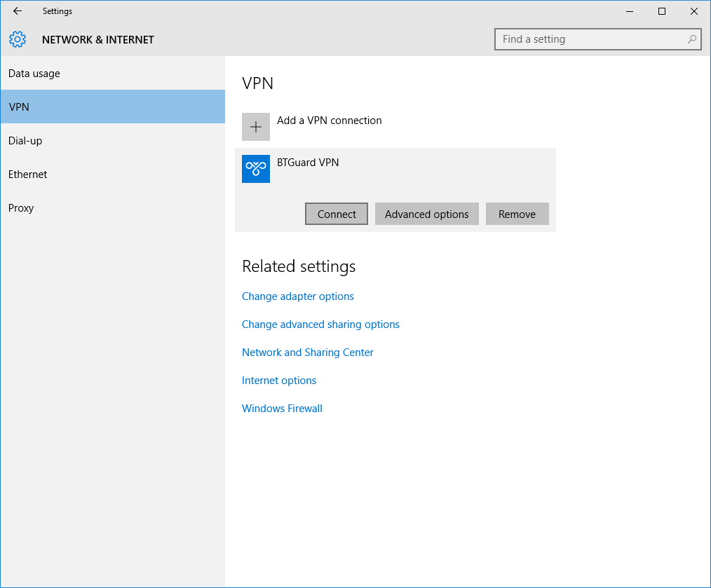Click the plus icon to add VPN

tap(256, 127)
